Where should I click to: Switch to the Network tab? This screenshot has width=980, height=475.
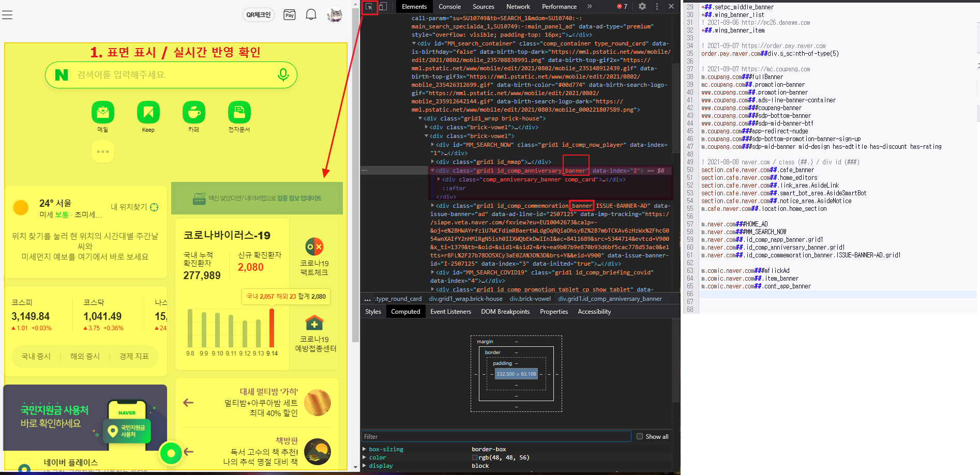pos(518,7)
